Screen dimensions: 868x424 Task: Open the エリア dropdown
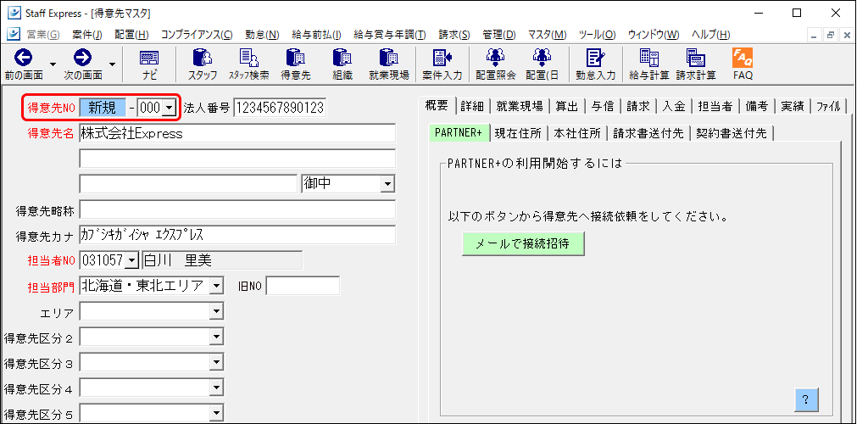tap(216, 312)
